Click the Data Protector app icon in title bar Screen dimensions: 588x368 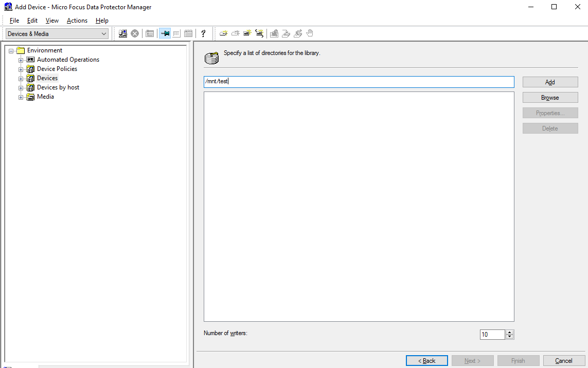[8, 7]
